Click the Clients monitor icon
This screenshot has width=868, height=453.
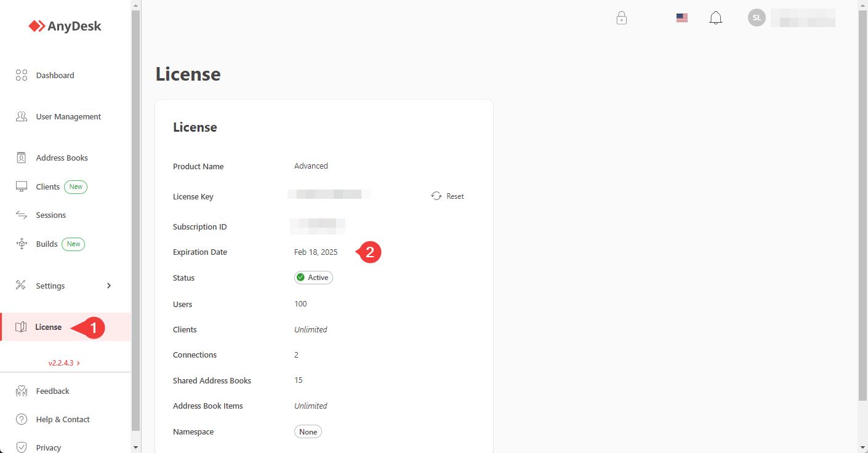(22, 186)
